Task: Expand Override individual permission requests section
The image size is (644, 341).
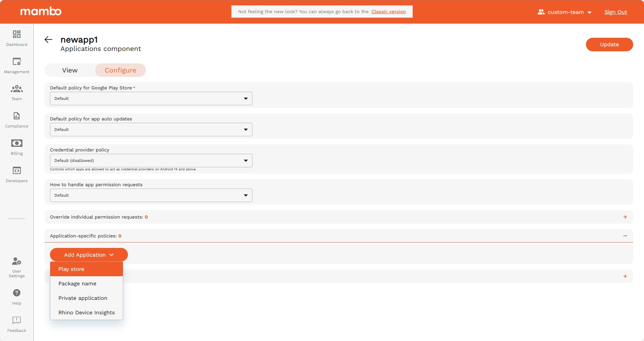Action: point(625,217)
